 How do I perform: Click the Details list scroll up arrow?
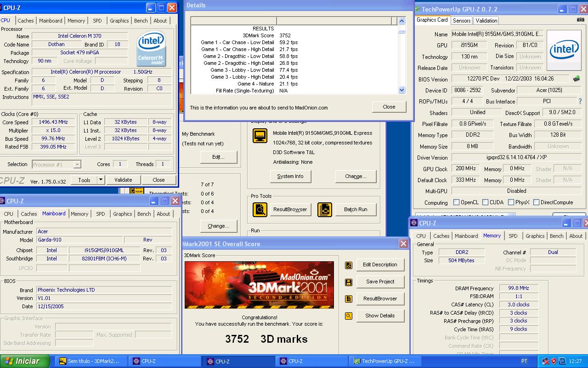401,21
